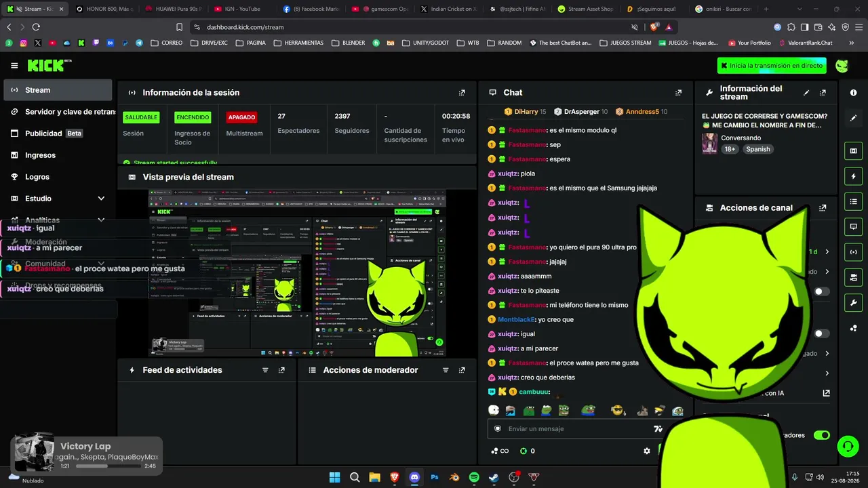Click the shield icon in message box
868x488 pixels.
498,429
